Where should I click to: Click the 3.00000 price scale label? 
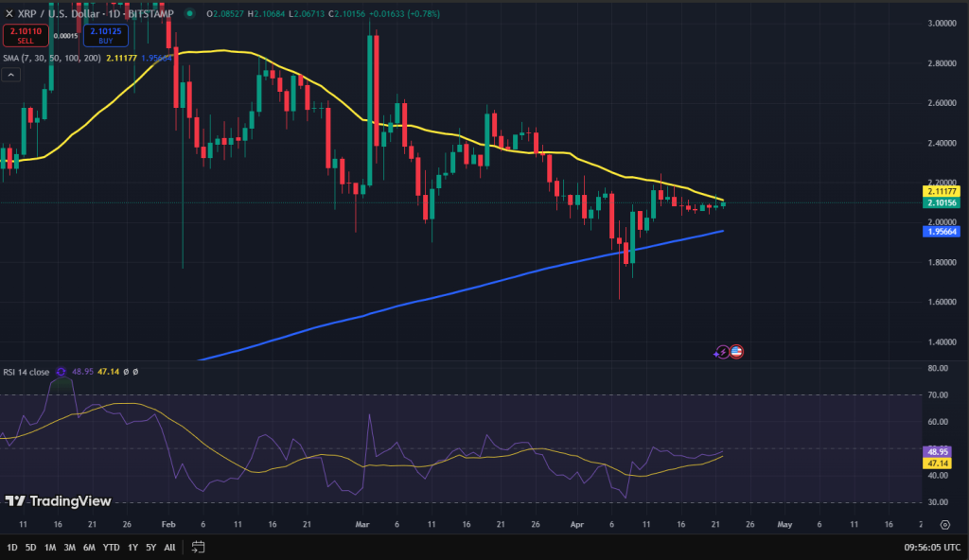pyautogui.click(x=942, y=24)
